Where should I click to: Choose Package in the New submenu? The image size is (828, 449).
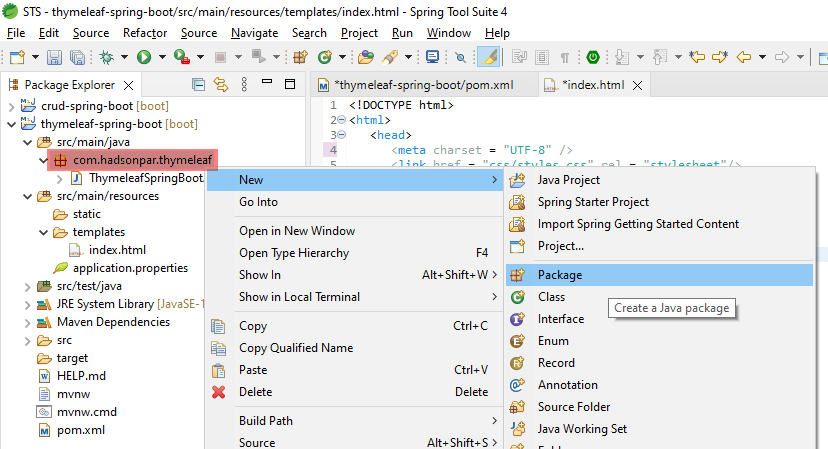[x=659, y=275]
